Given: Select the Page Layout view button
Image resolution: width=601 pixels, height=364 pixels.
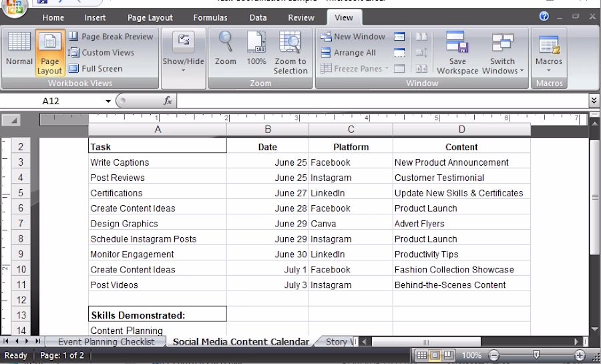Looking at the screenshot, I should click(50, 53).
